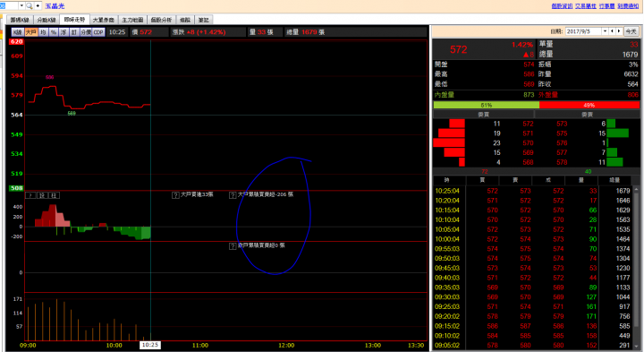Click the 10:25 time marker on time axis
Viewport: 644px width, 352px height.
(x=150, y=345)
